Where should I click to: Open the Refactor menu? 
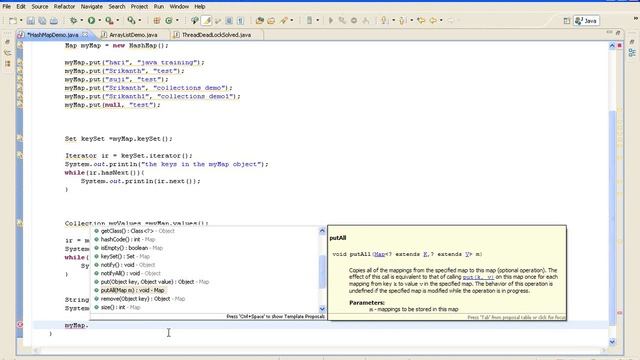[64, 7]
